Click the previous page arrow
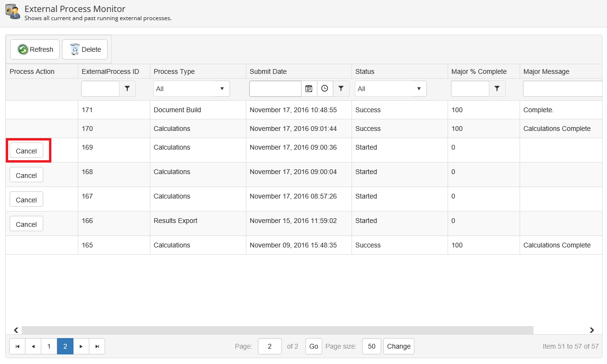The height and width of the screenshot is (364, 607). (33, 346)
